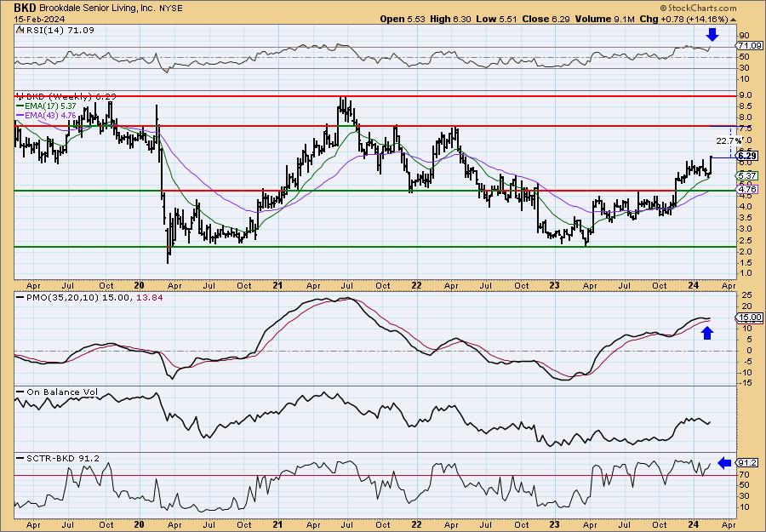Viewport: 766px width, 532px height.
Task: Click the 90 level on the RSI axis
Action: 745,35
